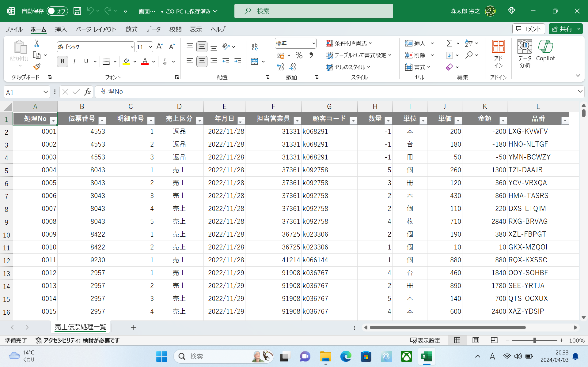Click the コメント button
The width and height of the screenshot is (588, 367).
click(529, 29)
